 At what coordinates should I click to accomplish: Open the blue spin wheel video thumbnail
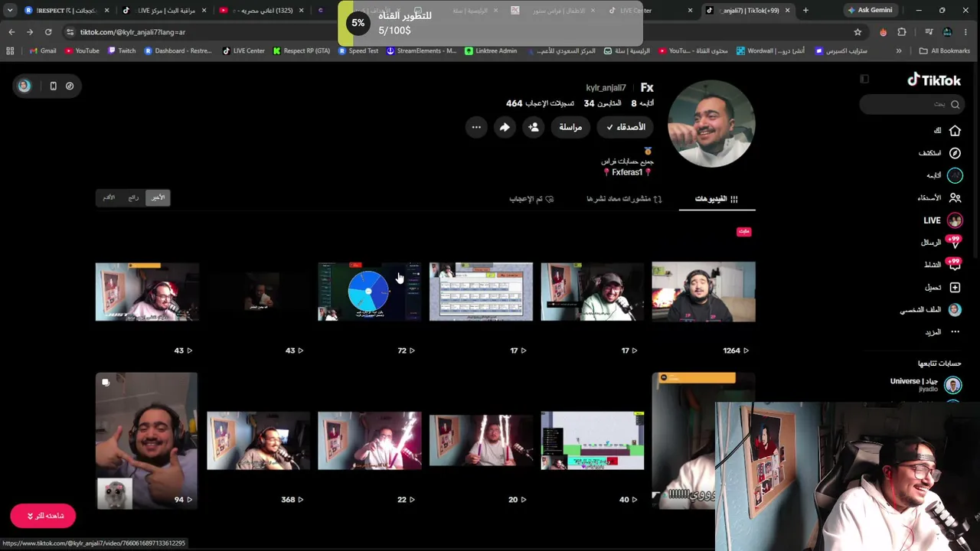(x=369, y=292)
